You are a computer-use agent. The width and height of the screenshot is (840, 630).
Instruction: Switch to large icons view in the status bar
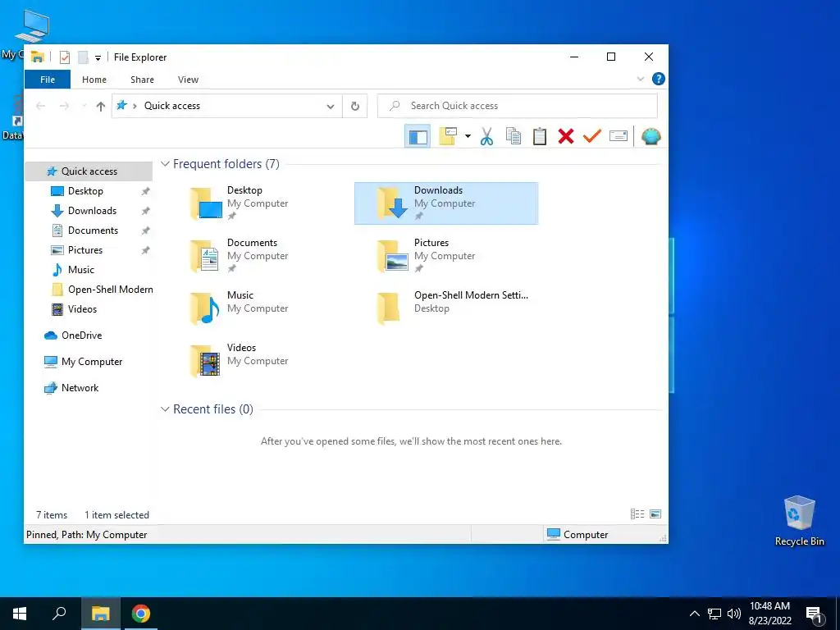655,514
